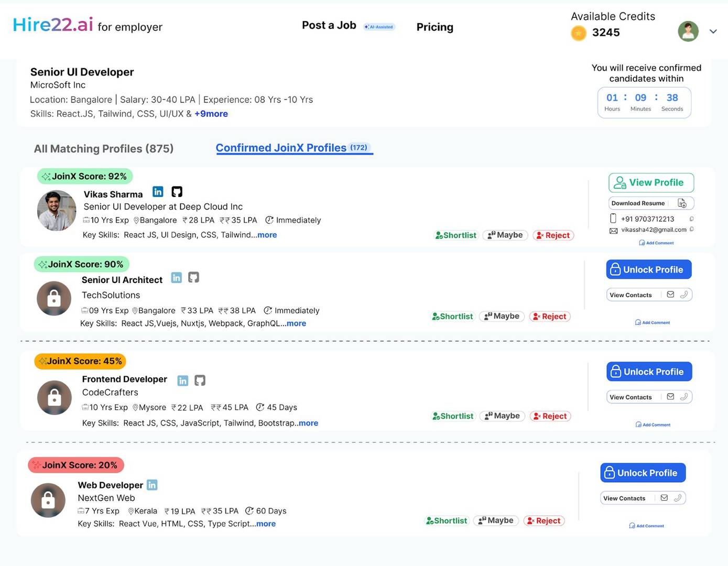
Task: Open the Senior UI Architect's GitHub icon
Action: [x=193, y=277]
